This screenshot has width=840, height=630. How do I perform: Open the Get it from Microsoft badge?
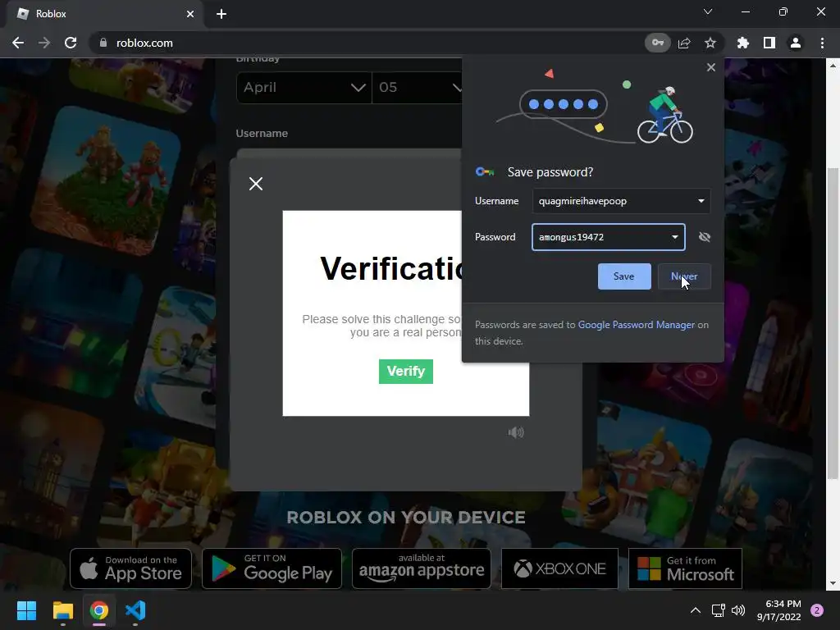pos(685,568)
